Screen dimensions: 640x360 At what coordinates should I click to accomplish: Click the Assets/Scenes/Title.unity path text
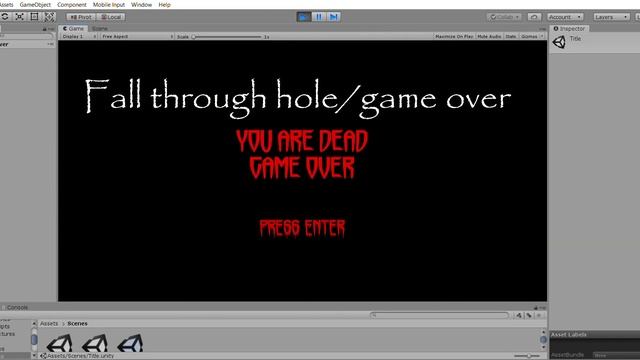80,356
